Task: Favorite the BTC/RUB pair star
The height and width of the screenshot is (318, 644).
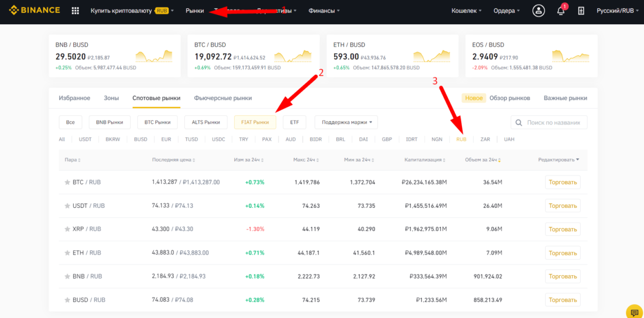Action: click(67, 182)
